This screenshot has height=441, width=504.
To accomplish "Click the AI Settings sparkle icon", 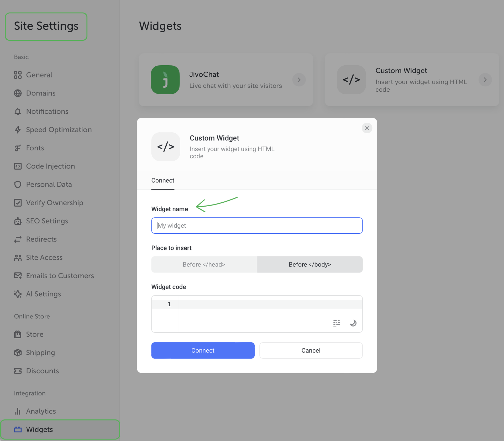I will 18,294.
